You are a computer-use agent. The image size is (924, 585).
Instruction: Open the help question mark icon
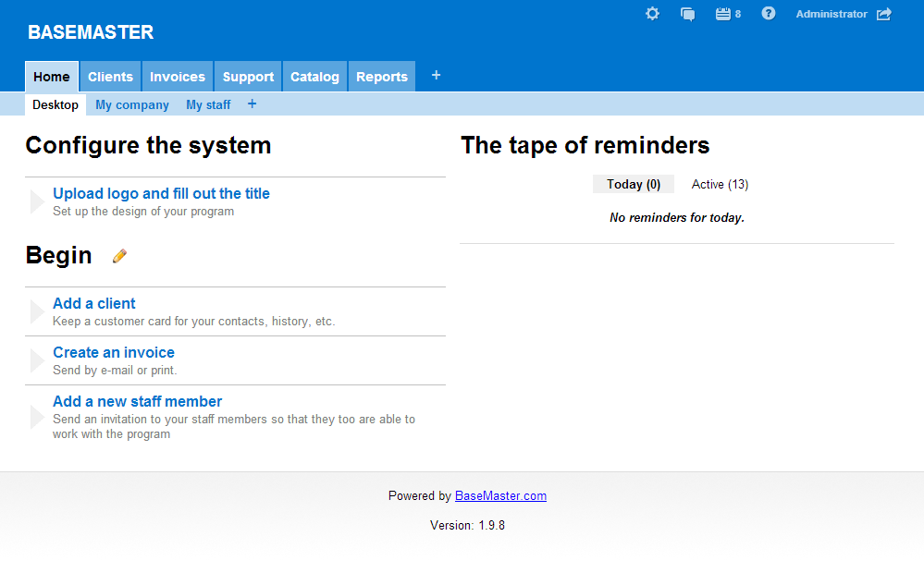pos(769,13)
